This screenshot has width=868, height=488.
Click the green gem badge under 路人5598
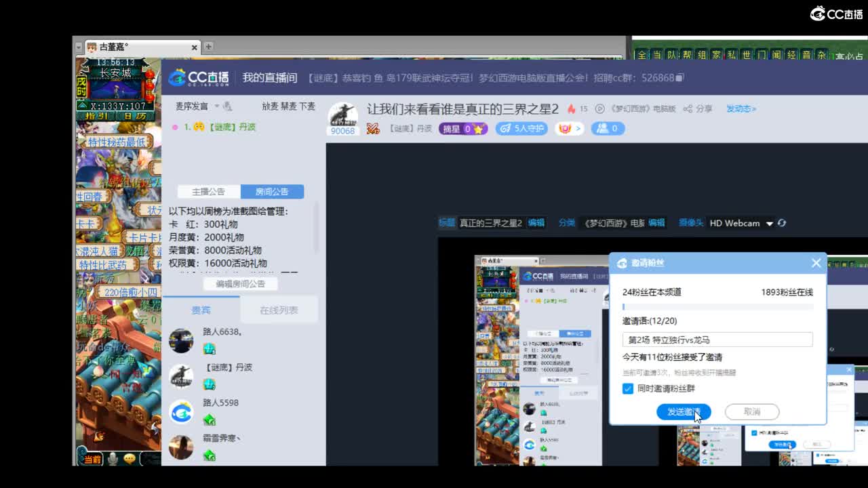point(209,420)
